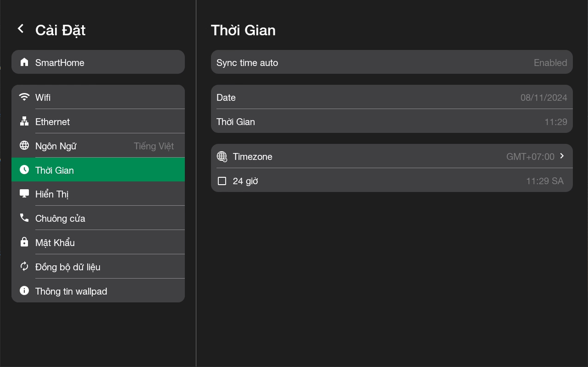The width and height of the screenshot is (588, 367).
Task: Change language via Tiếng Việt value
Action: [x=153, y=146]
